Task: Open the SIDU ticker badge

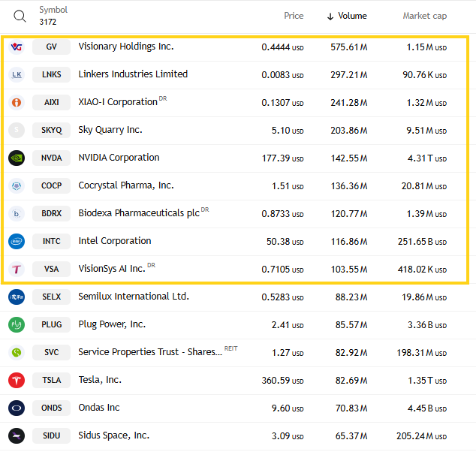Action: point(51,436)
